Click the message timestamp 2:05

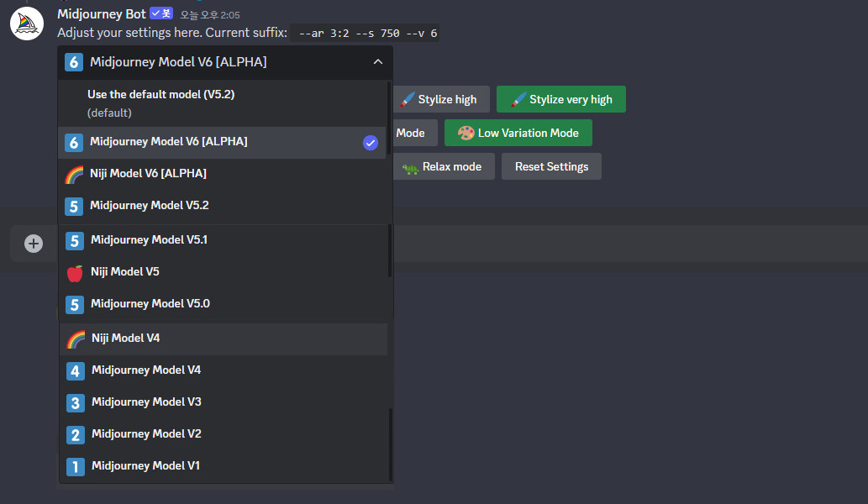click(210, 15)
